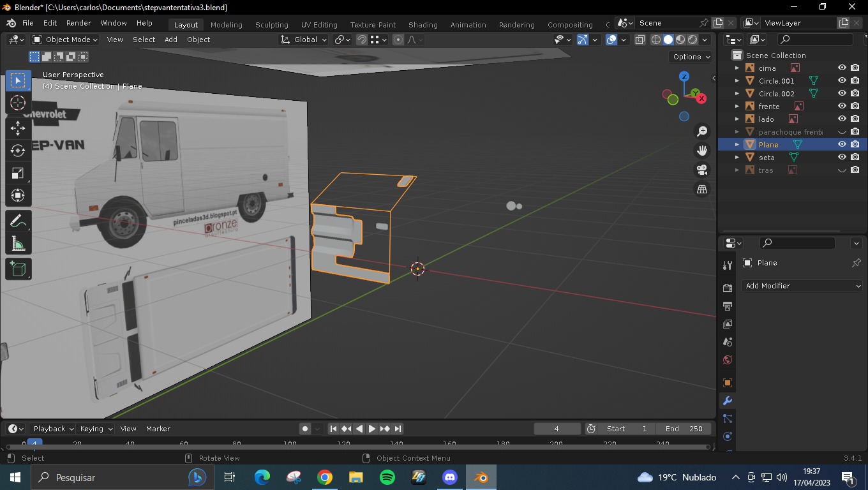Open the Render menu
Viewport: 868px width, 490px height.
pyautogui.click(x=79, y=23)
